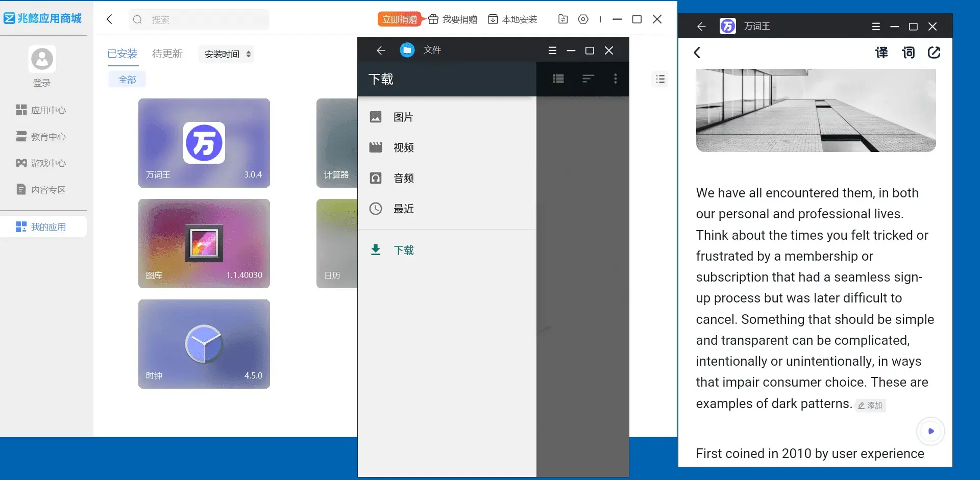Screen dimensions: 980x480
Task: Select 音频 in file manager drawer
Action: (447, 178)
